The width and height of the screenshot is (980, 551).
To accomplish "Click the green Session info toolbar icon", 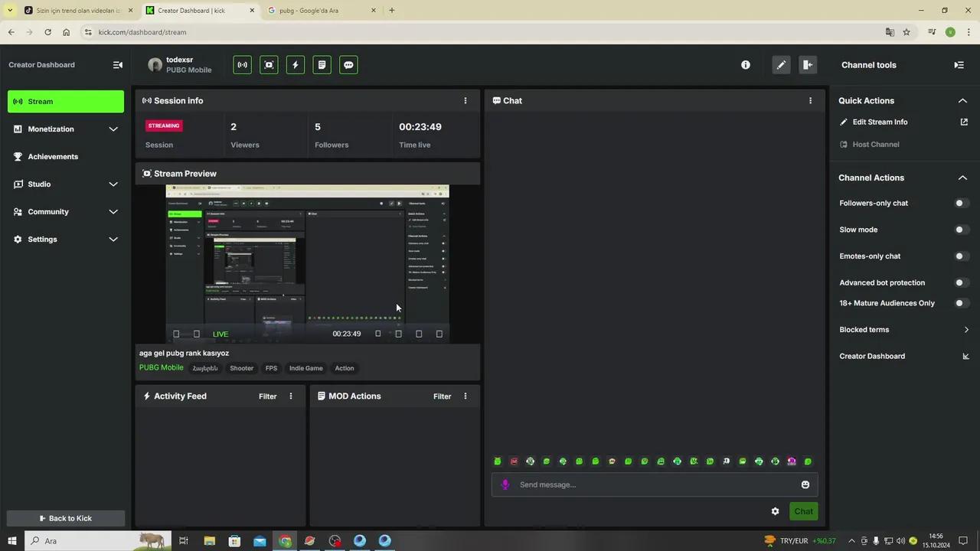I will [x=242, y=65].
